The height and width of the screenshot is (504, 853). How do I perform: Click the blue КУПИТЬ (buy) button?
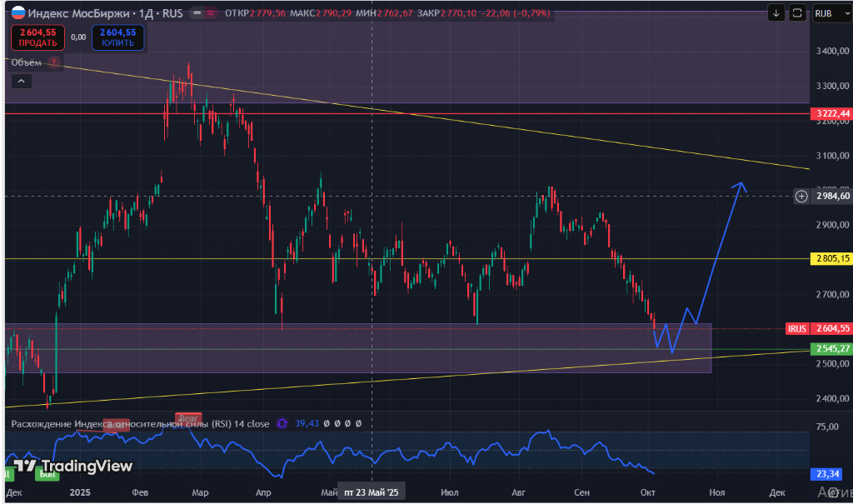click(x=117, y=37)
